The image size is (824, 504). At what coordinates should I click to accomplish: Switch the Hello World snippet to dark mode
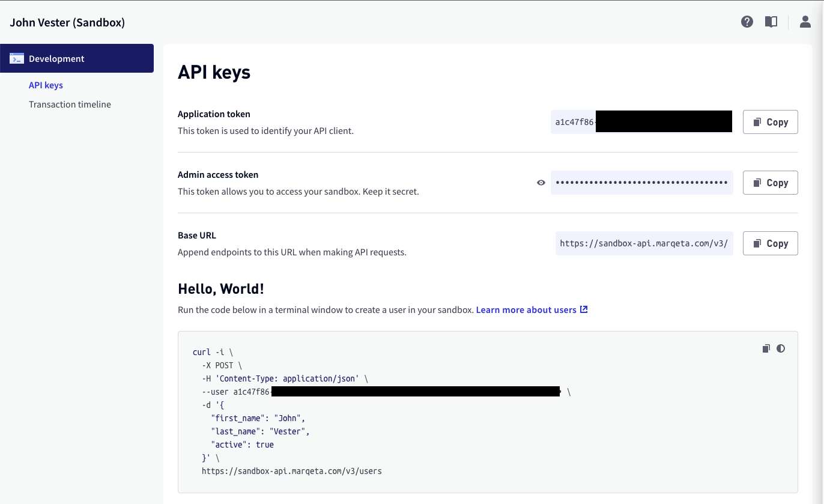(781, 348)
